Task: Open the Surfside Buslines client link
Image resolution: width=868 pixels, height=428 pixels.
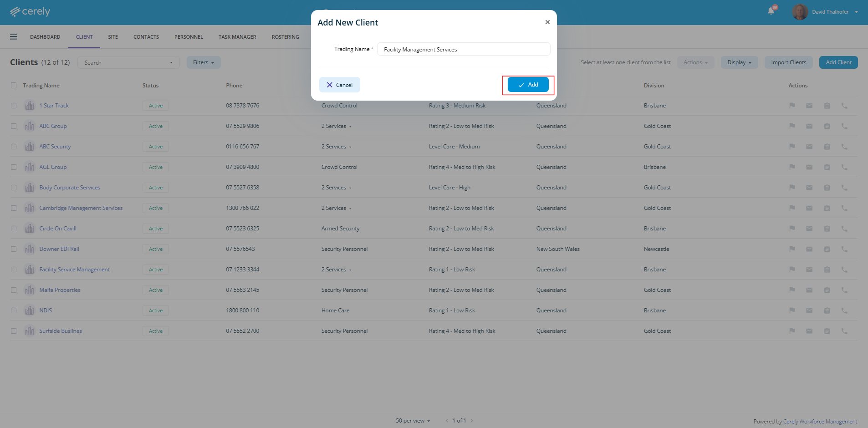Action: [61, 331]
